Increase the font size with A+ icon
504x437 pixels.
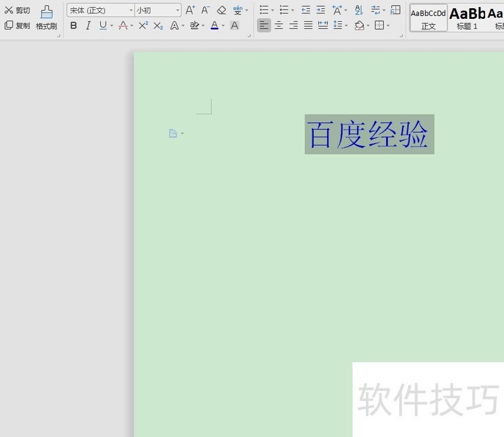point(190,10)
